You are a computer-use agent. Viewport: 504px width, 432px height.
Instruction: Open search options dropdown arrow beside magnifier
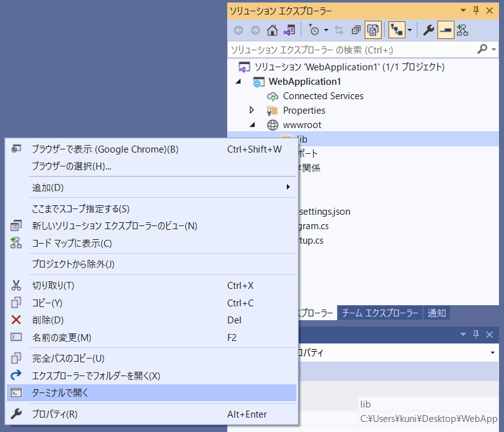point(494,50)
